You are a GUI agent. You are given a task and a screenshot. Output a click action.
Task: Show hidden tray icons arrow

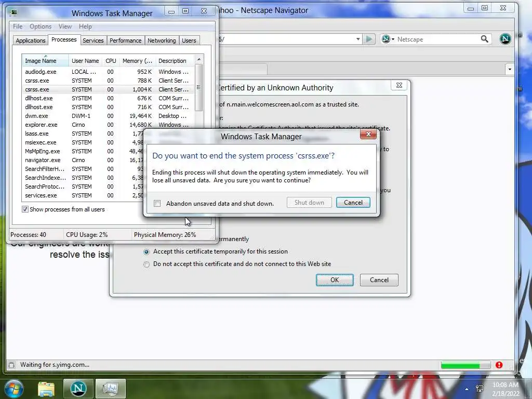pos(467,389)
